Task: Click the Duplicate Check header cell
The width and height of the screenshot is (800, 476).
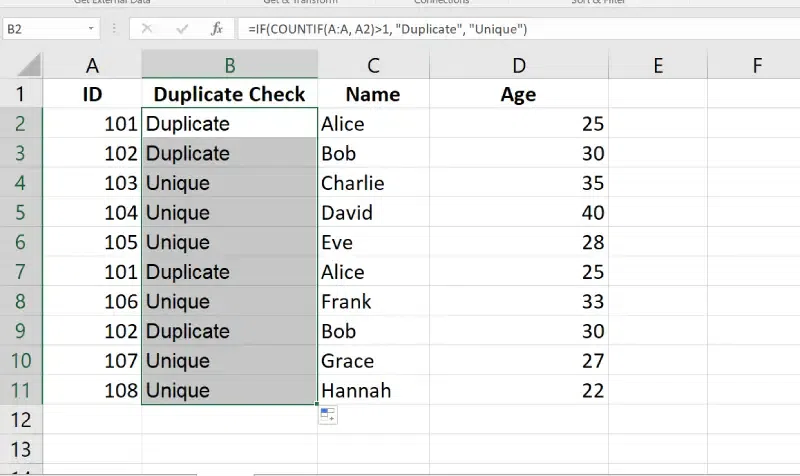Action: [229, 94]
